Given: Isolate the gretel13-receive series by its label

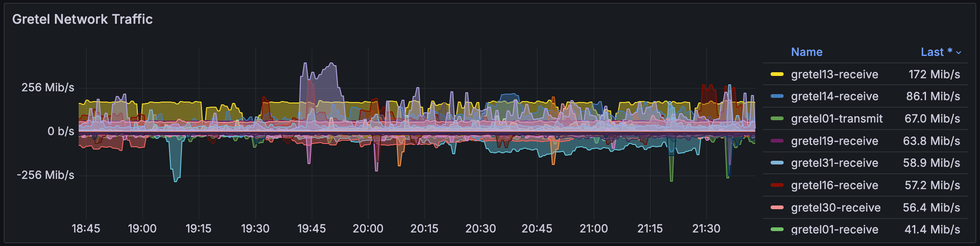Looking at the screenshot, I should (x=834, y=75).
